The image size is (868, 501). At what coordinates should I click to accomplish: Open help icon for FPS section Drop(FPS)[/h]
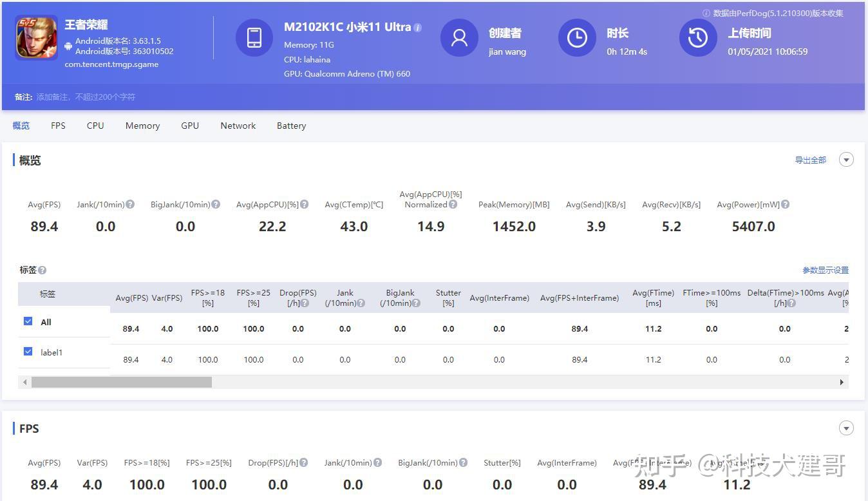coord(303,462)
